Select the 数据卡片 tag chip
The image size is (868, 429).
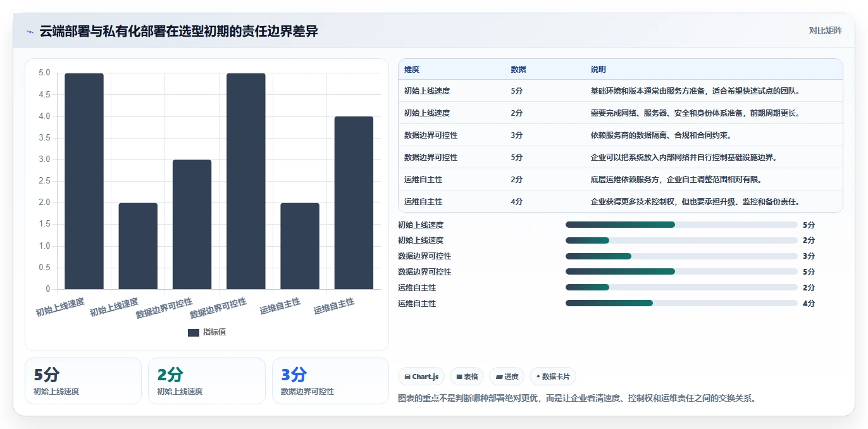coord(552,376)
